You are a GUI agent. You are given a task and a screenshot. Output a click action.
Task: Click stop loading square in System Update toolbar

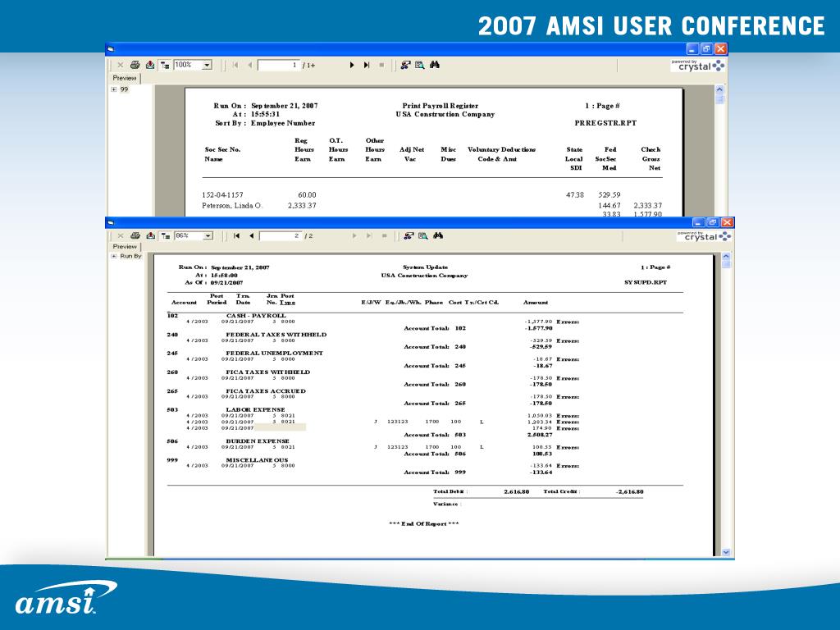coord(384,235)
